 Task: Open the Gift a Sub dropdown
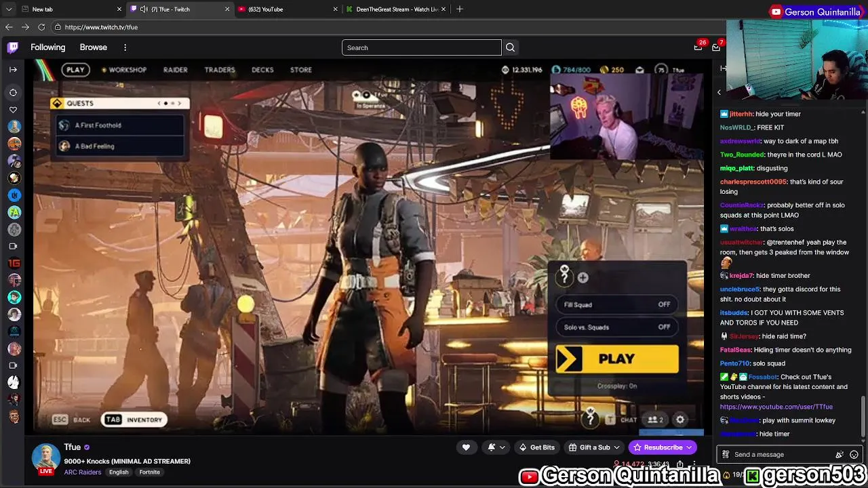[x=594, y=447]
